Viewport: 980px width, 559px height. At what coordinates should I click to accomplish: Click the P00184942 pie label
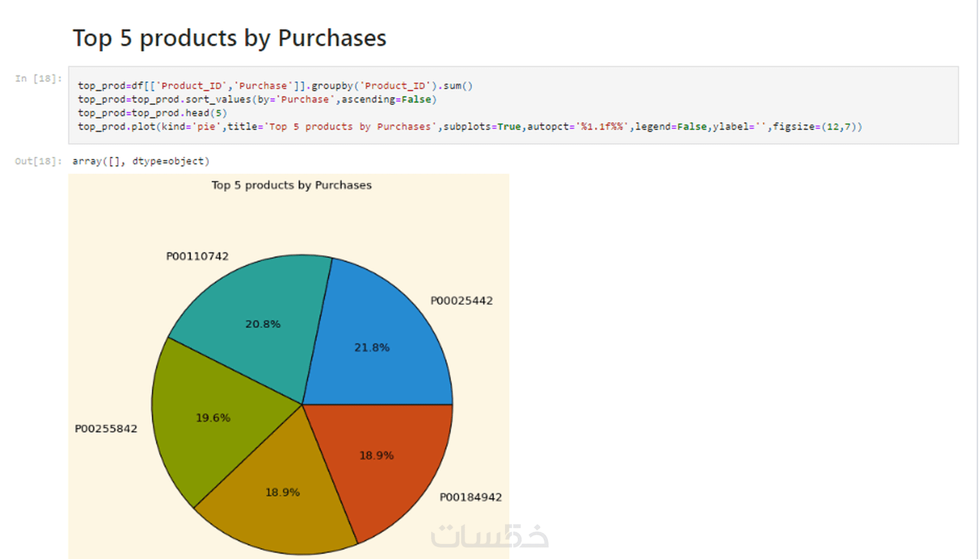click(x=470, y=497)
